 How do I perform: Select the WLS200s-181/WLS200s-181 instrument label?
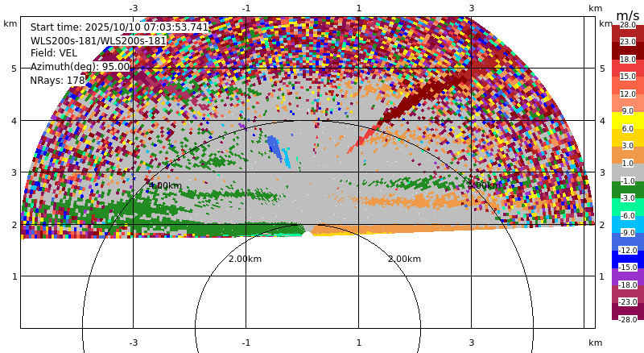[x=98, y=41]
